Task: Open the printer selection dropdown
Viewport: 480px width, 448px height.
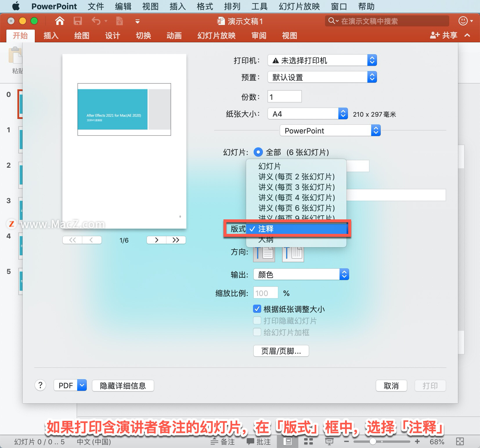Action: (x=322, y=60)
